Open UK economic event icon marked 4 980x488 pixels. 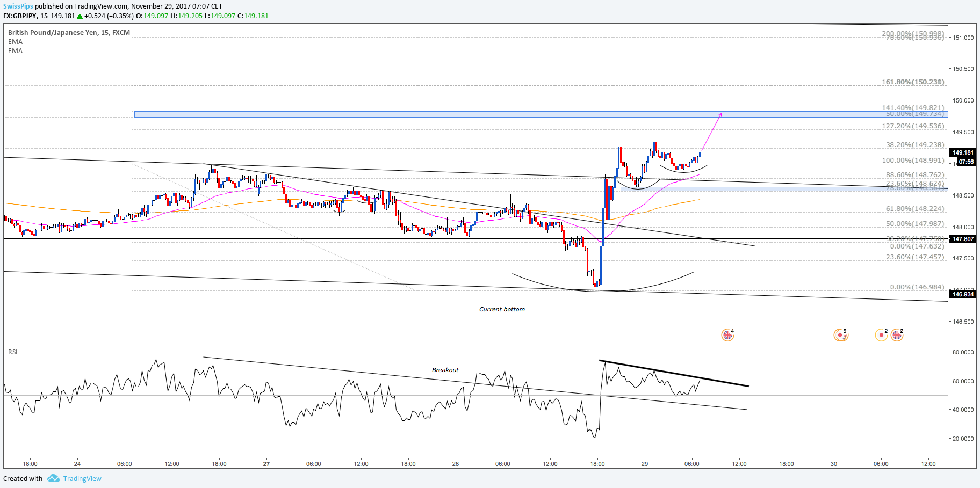pyautogui.click(x=727, y=334)
